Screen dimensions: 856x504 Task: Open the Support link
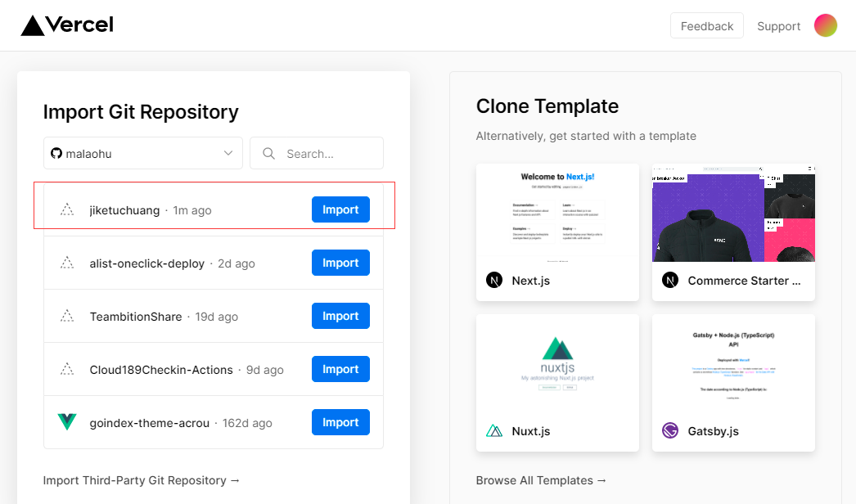tap(778, 26)
